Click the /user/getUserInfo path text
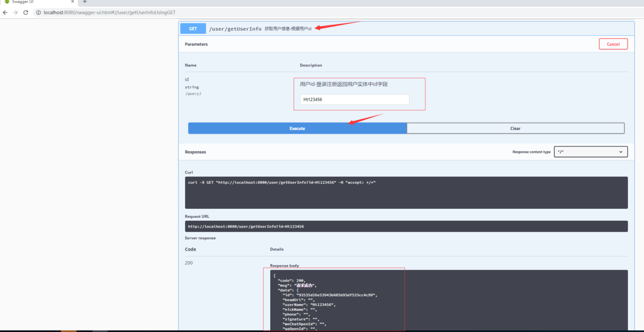Viewport: 644px width, 332px height. pyautogui.click(x=235, y=29)
